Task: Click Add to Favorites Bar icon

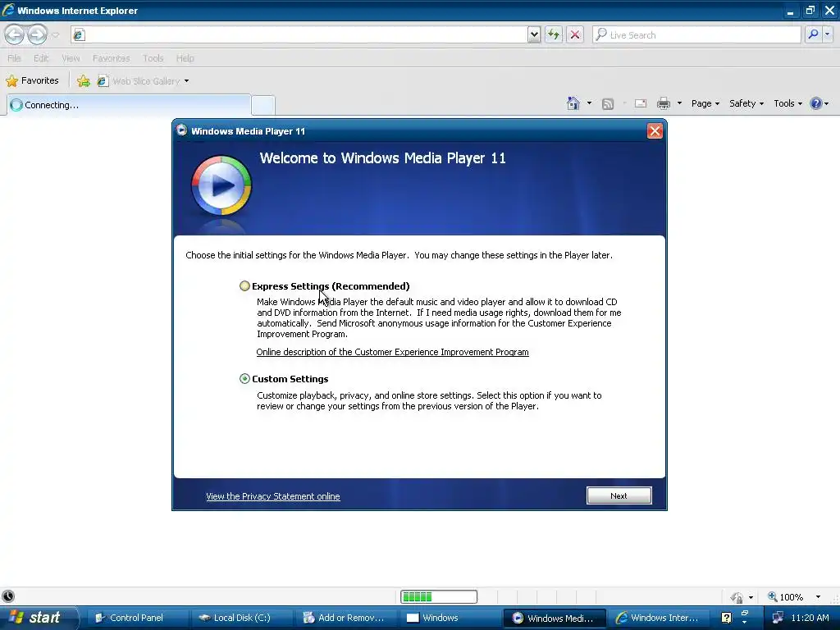Action: click(84, 81)
